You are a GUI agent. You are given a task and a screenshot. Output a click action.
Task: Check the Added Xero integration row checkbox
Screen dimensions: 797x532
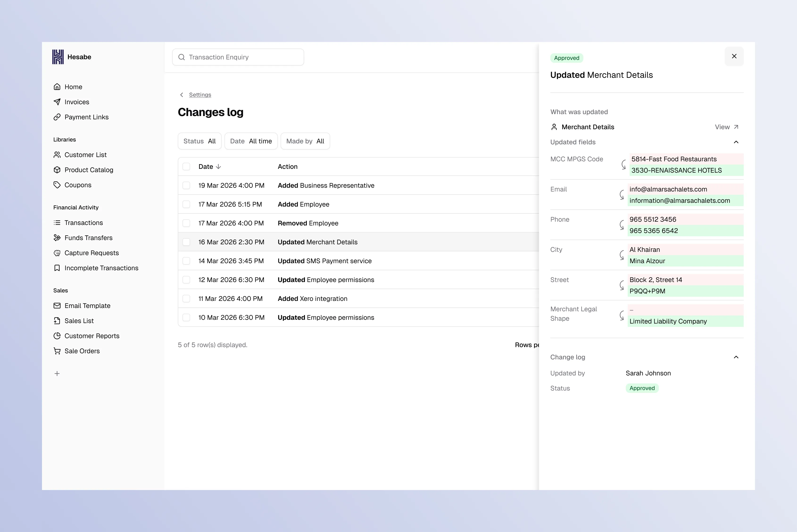click(186, 298)
